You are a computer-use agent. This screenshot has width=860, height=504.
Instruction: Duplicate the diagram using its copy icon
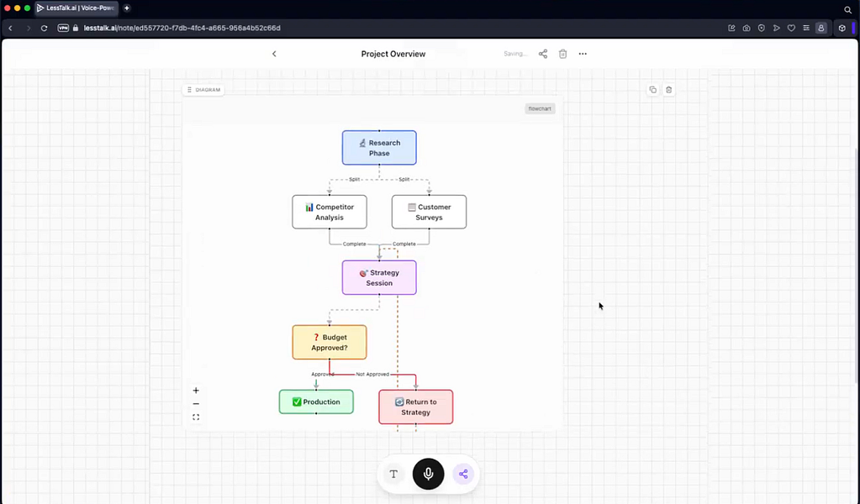[x=652, y=89]
